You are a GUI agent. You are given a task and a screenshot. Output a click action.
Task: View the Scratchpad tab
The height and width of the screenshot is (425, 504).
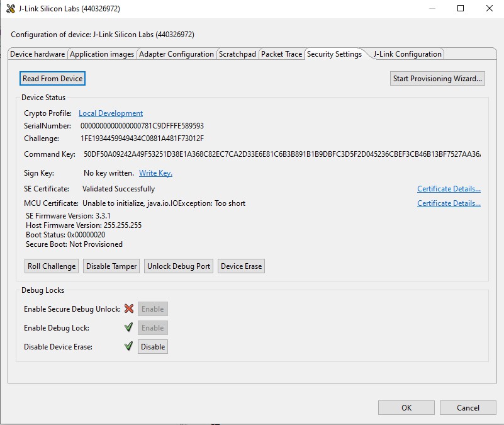pos(237,54)
